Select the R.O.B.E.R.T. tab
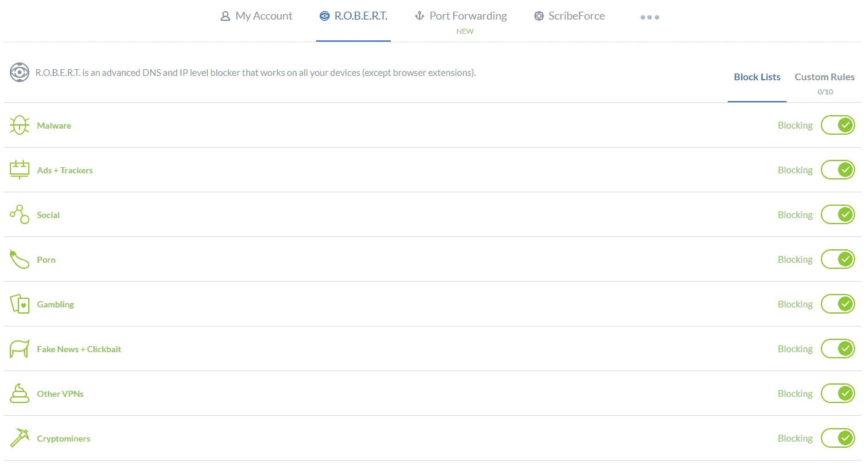The height and width of the screenshot is (471, 868). coord(353,16)
